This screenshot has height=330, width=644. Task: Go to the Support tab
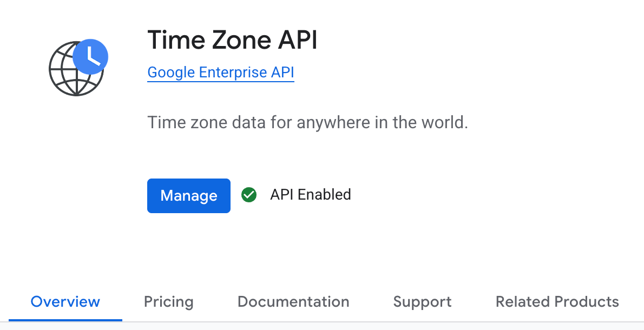point(422,302)
